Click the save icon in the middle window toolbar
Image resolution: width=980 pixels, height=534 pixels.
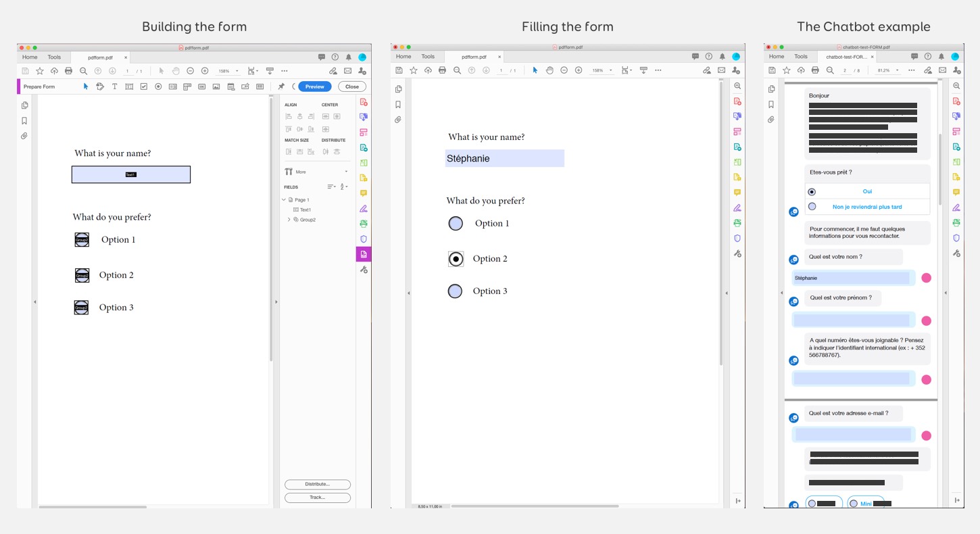click(399, 70)
